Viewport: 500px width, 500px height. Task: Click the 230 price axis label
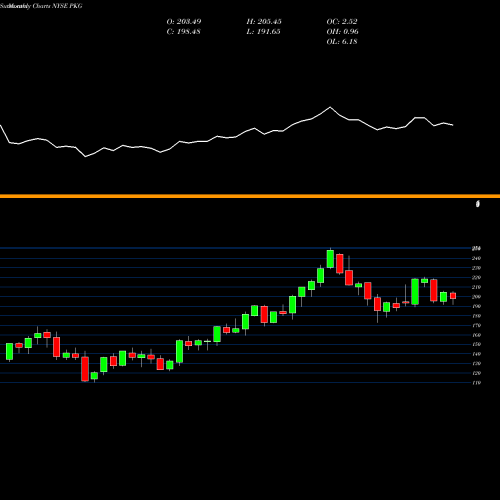pos(477,268)
